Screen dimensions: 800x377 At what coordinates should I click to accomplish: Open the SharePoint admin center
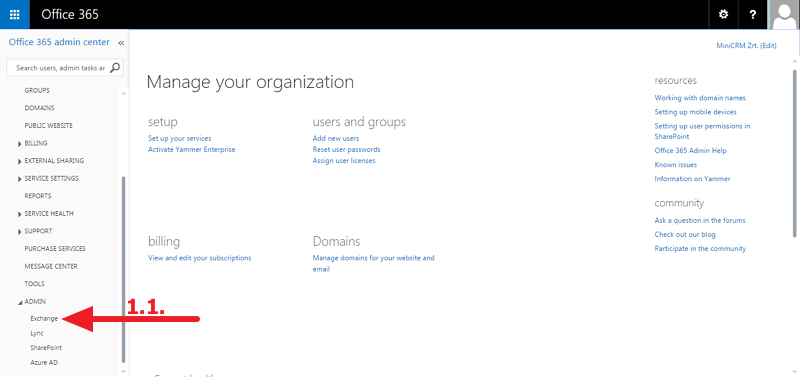(x=46, y=348)
